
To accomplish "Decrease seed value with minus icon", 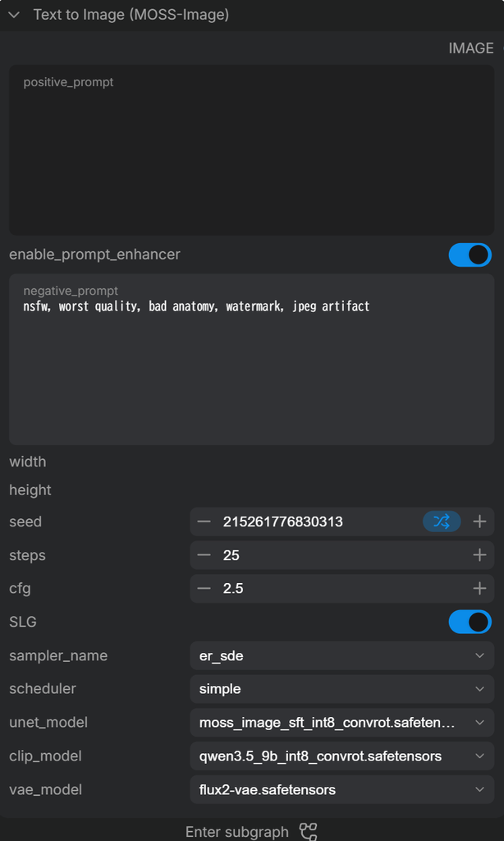I will click(204, 522).
